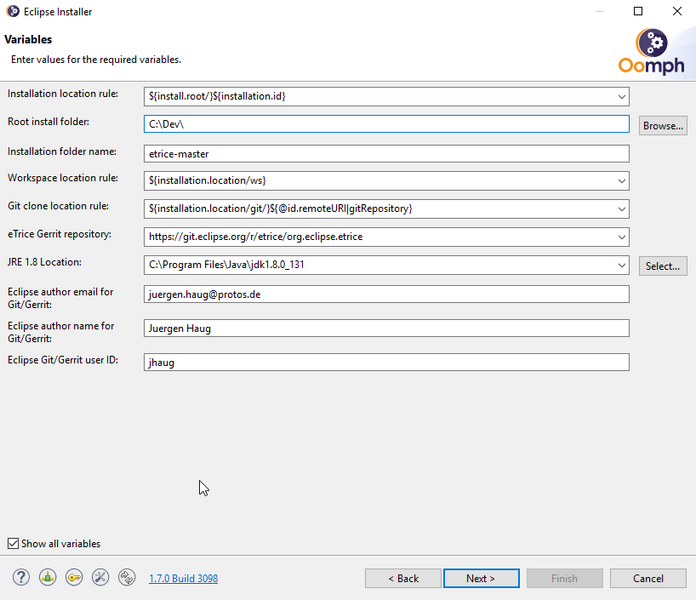Open the 1.7.0 Build 3098 link
The height and width of the screenshot is (600, 696).
(x=183, y=578)
